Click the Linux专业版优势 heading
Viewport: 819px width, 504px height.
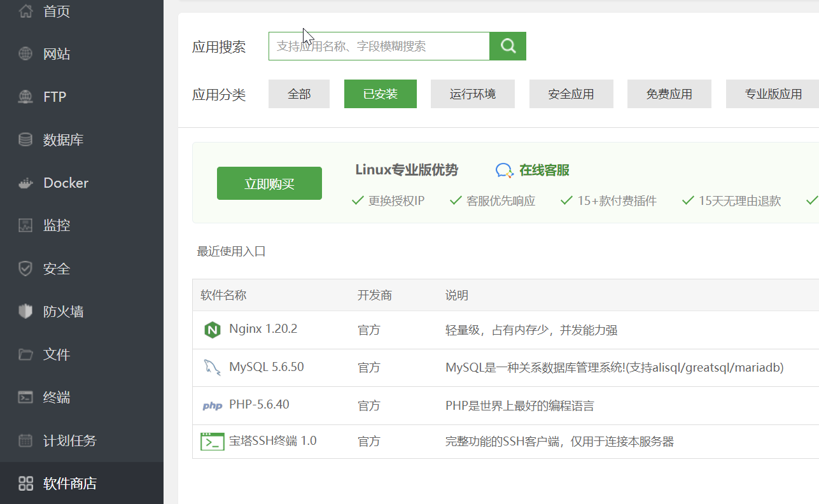407,170
